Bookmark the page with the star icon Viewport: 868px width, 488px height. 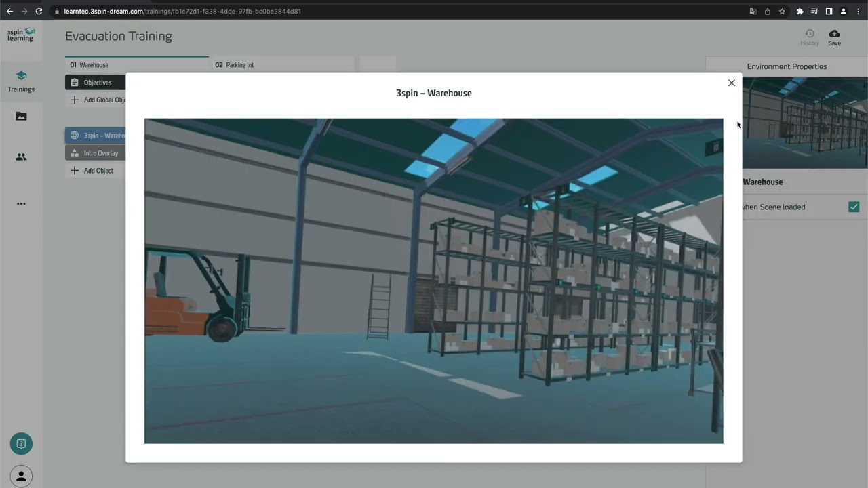point(782,12)
